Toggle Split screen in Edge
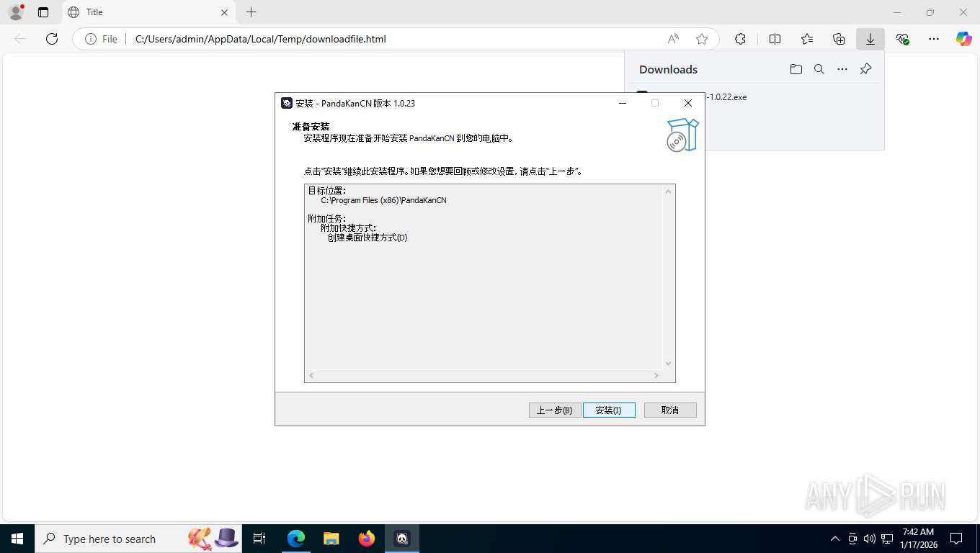The image size is (980, 553). 775,39
